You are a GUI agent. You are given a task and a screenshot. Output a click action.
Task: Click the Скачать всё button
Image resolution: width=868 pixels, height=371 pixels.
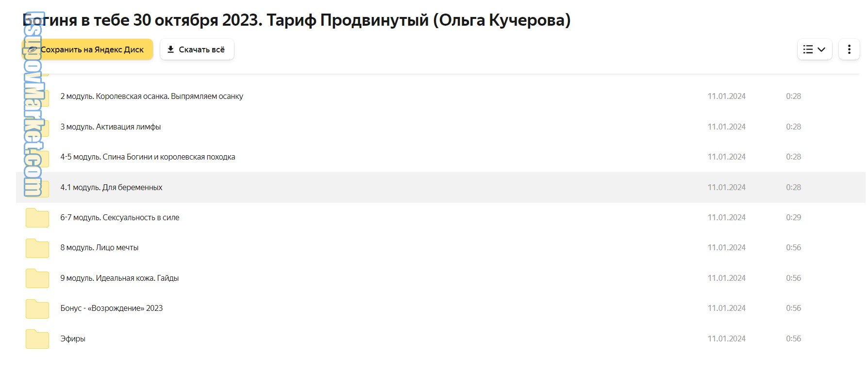point(197,49)
